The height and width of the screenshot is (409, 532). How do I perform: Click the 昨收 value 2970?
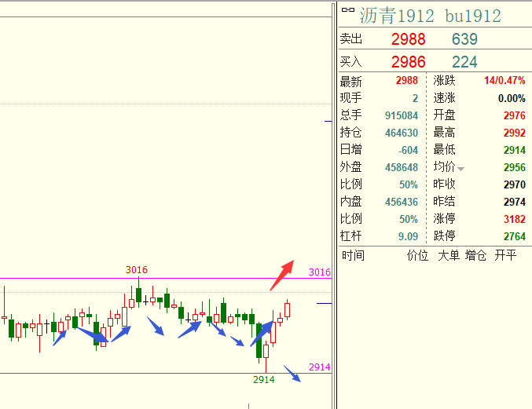[x=515, y=184]
